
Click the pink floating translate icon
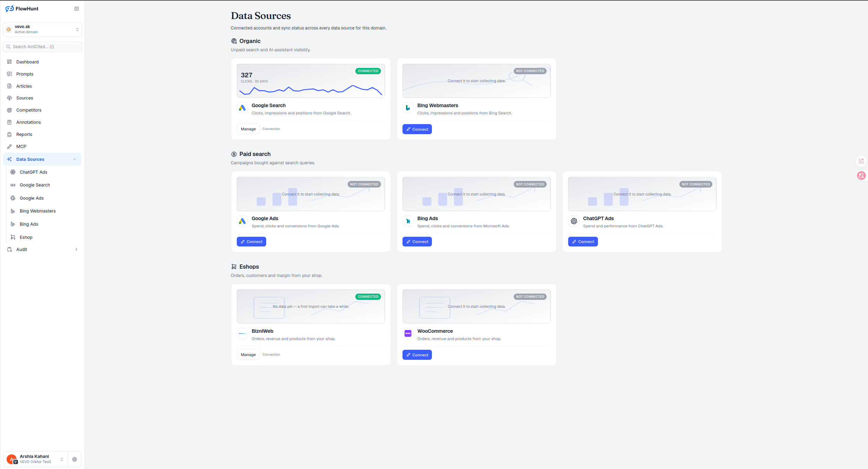[861, 176]
